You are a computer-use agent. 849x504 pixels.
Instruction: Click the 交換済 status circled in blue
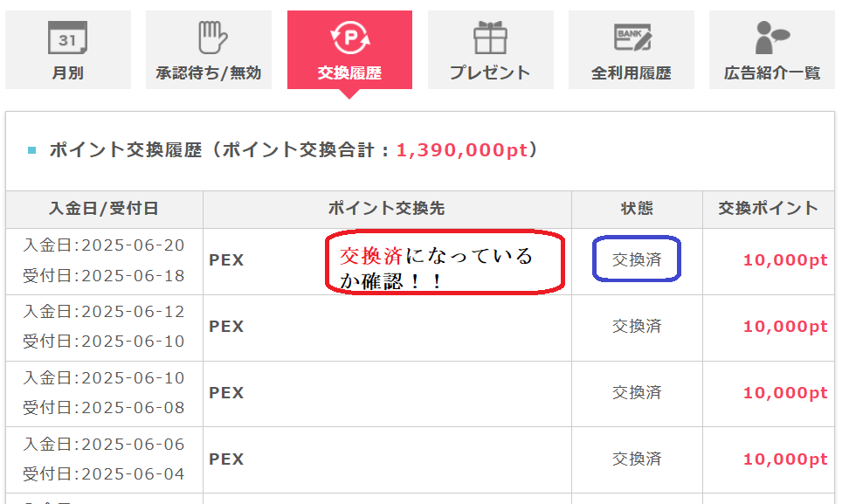[x=637, y=259]
